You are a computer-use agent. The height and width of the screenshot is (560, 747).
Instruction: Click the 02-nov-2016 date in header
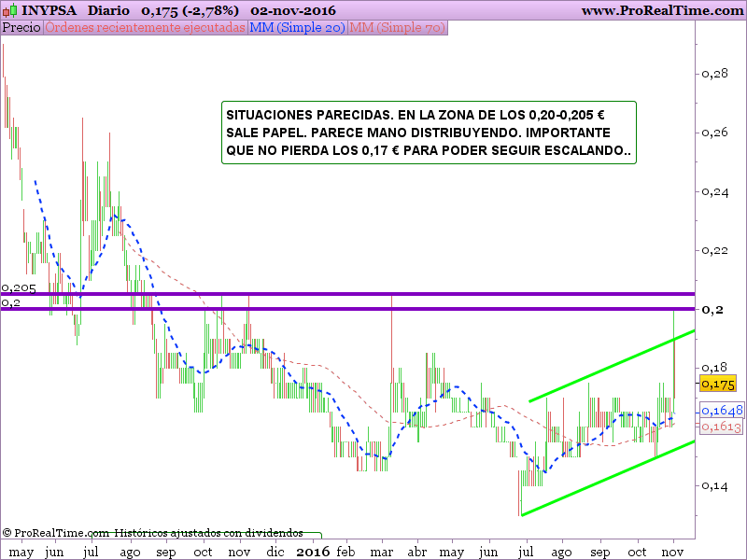tap(293, 10)
